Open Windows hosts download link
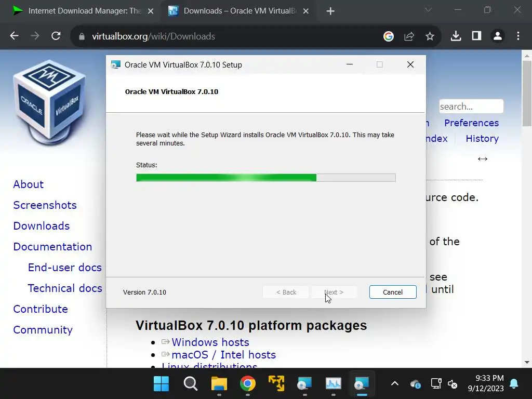The width and height of the screenshot is (532, 399). point(210,342)
